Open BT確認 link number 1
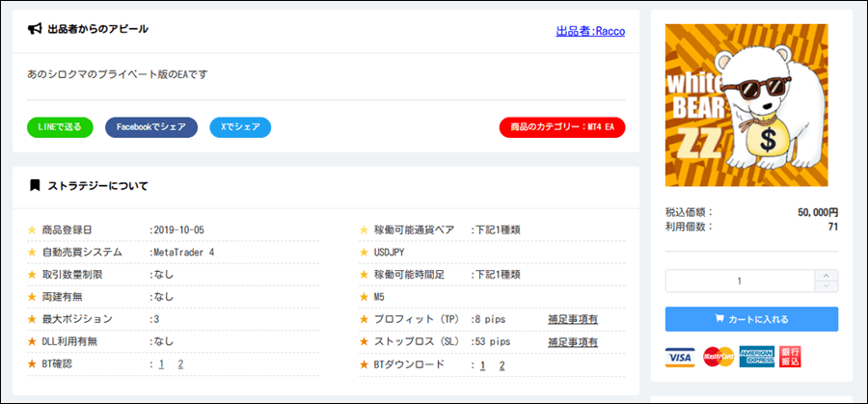The image size is (868, 404). (x=161, y=364)
